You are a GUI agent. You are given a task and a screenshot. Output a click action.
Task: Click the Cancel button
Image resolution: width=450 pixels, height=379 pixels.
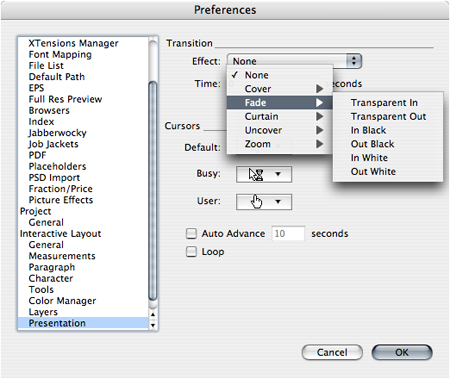click(x=332, y=352)
